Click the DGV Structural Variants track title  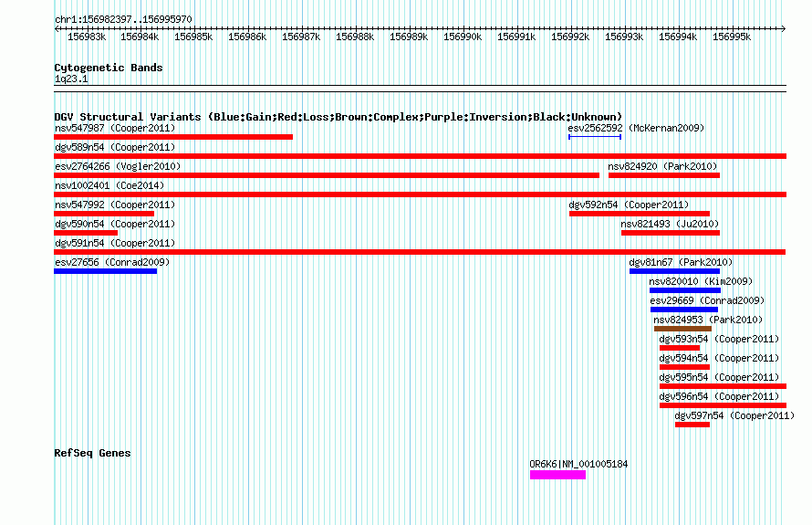338,117
